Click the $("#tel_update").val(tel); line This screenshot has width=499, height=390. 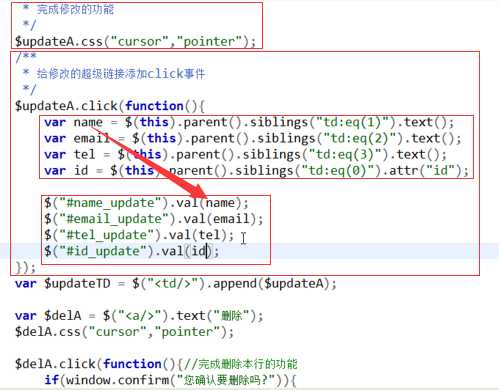pyautogui.click(x=139, y=235)
